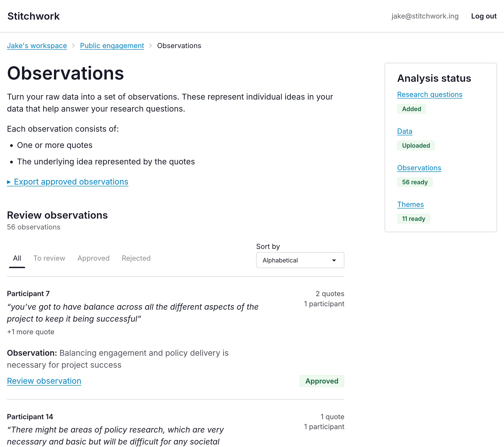
Task: Open the Public engagement breadcrumb
Action: pyautogui.click(x=112, y=46)
